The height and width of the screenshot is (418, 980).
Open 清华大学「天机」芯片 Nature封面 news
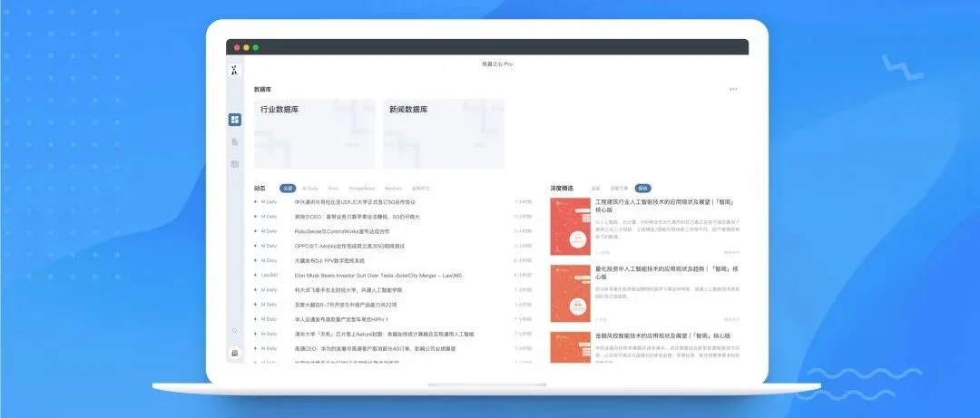(385, 335)
